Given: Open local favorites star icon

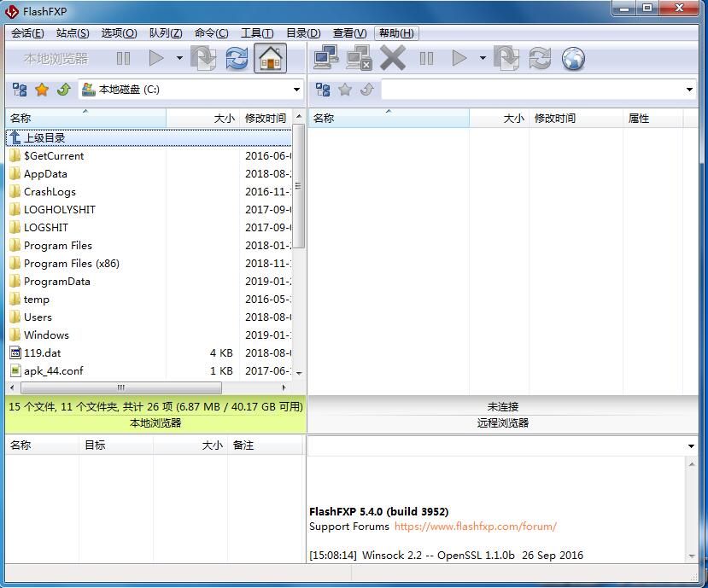Looking at the screenshot, I should [42, 90].
